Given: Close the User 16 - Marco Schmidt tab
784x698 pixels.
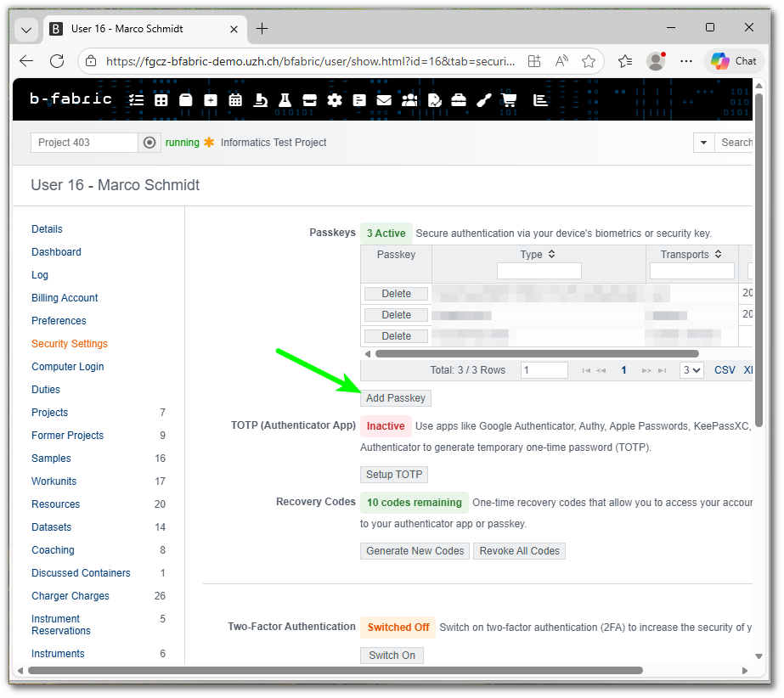Looking at the screenshot, I should [234, 29].
